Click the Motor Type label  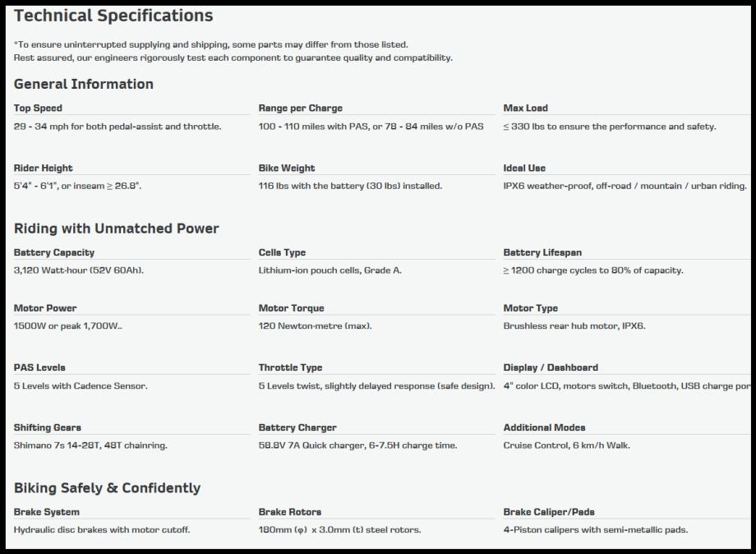(x=530, y=309)
